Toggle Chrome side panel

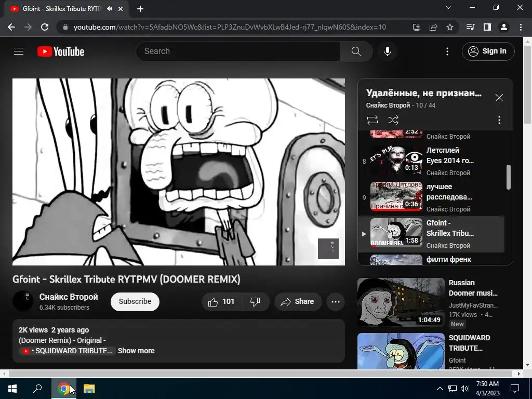(x=487, y=27)
